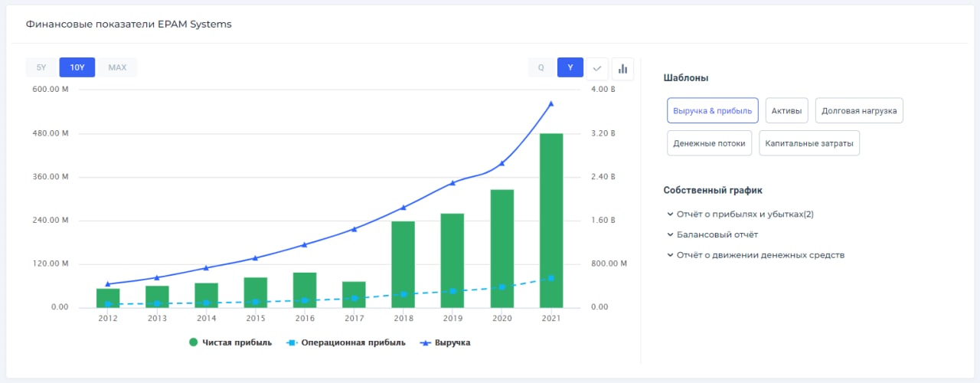The width and height of the screenshot is (980, 383).
Task: Toggle Выручка legend series
Action: [x=445, y=342]
